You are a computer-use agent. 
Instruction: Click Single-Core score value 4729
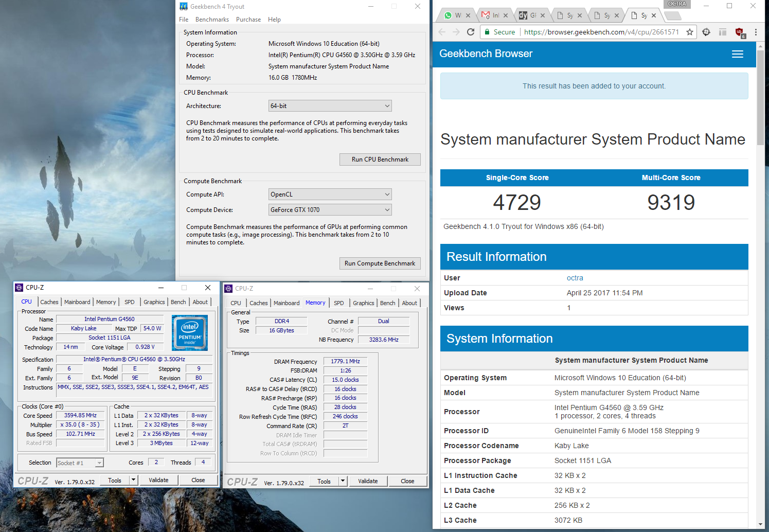(x=517, y=202)
